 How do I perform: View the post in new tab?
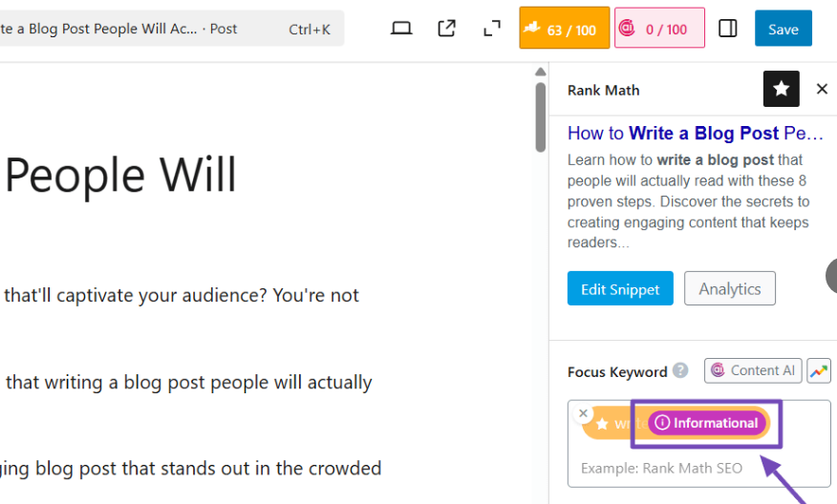(446, 29)
